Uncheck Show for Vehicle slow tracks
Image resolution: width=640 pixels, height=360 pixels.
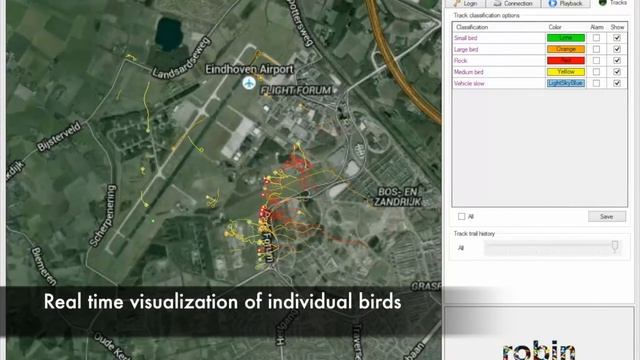(x=617, y=83)
